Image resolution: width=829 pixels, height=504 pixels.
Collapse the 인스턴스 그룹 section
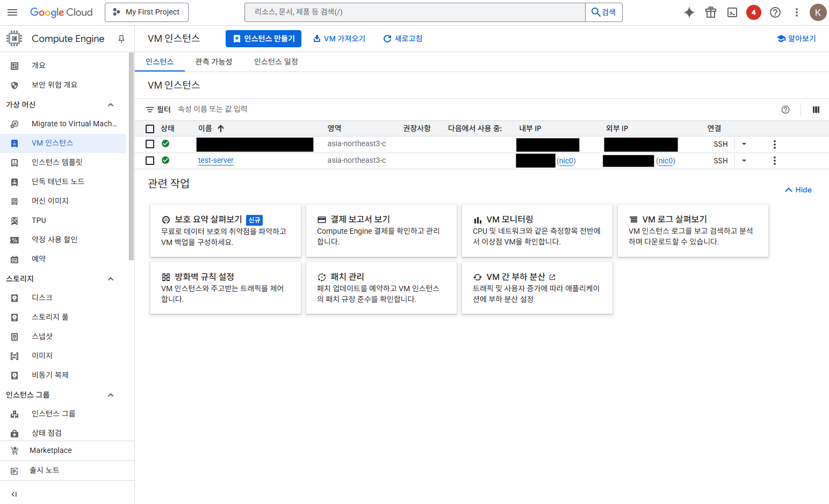pos(111,395)
